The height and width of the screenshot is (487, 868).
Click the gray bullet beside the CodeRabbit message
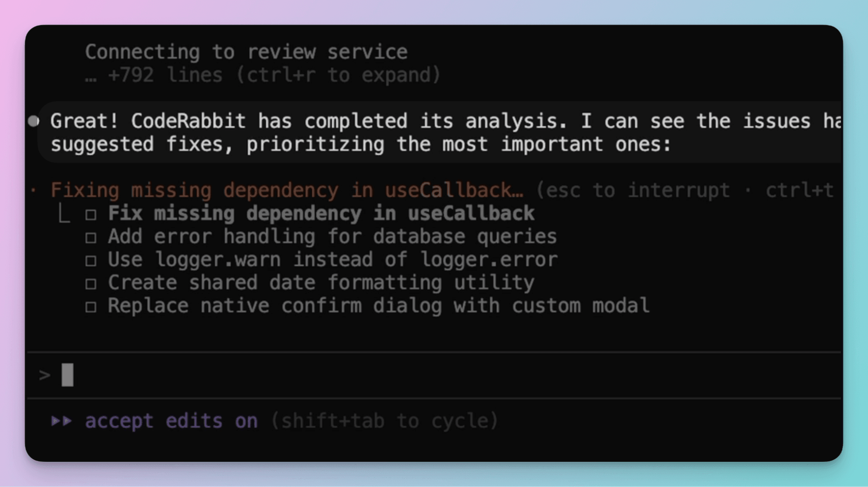33,121
